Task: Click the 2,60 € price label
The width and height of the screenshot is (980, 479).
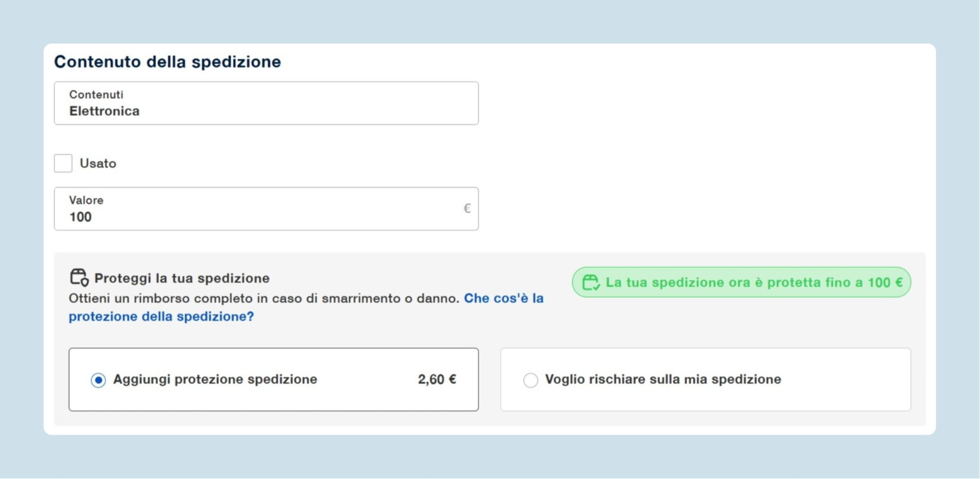Action: 436,380
